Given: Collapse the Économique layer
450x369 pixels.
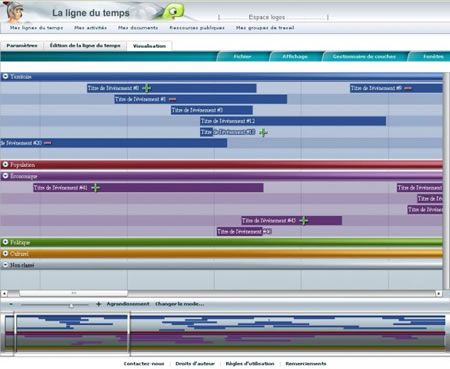Looking at the screenshot, I should tap(5, 176).
